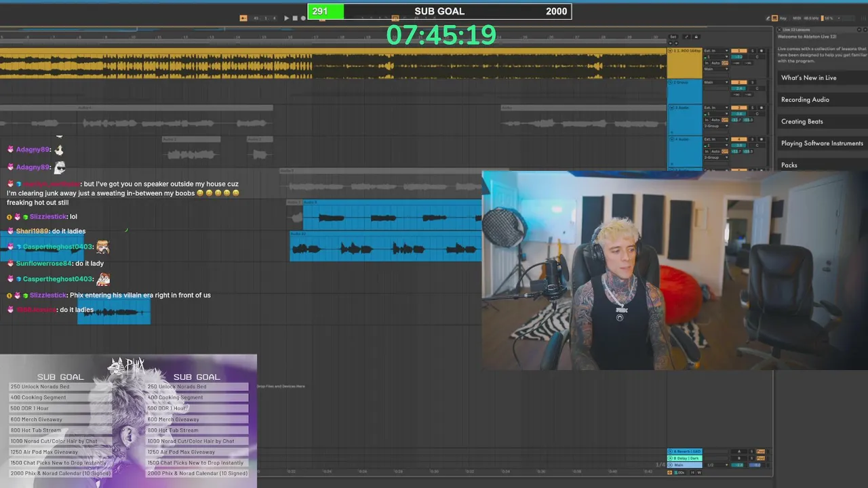Select the A Reverb return track

point(685,451)
